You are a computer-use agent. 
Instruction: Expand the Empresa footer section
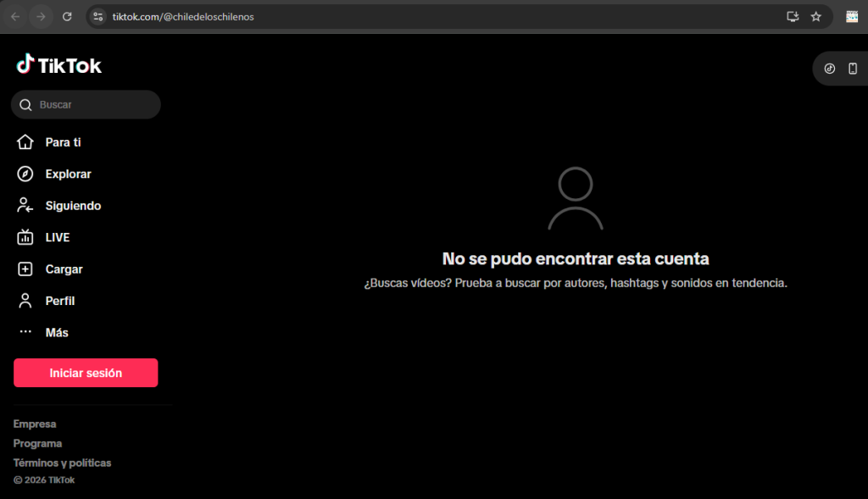coord(35,424)
